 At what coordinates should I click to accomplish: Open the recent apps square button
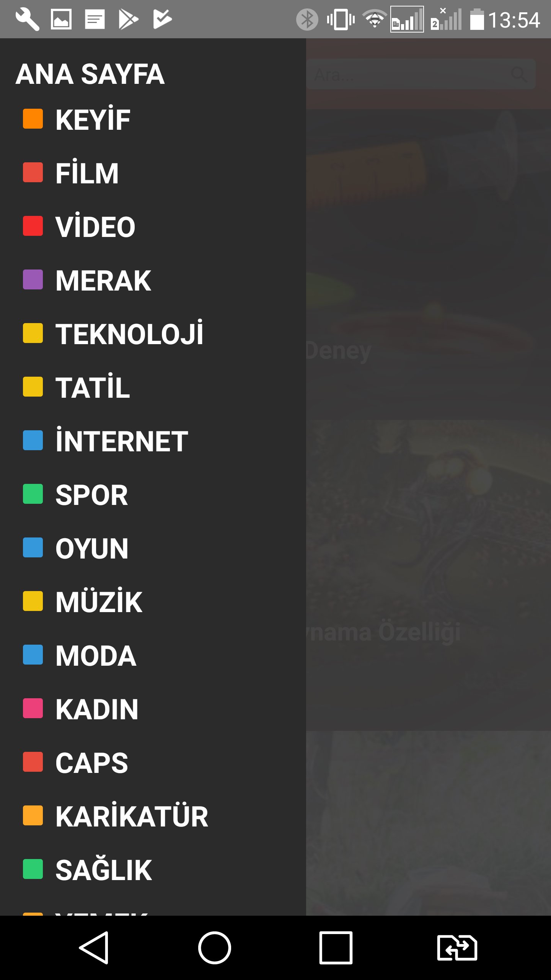coord(336,947)
